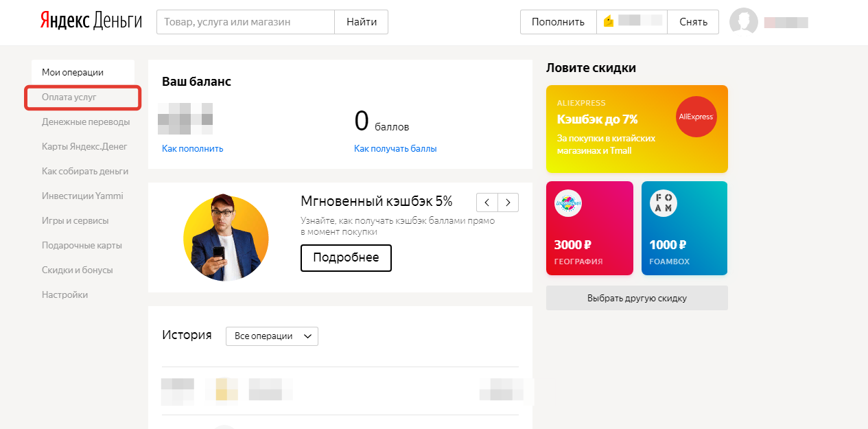
Task: Click the AliExpress logo on cashback card
Action: coord(696,117)
